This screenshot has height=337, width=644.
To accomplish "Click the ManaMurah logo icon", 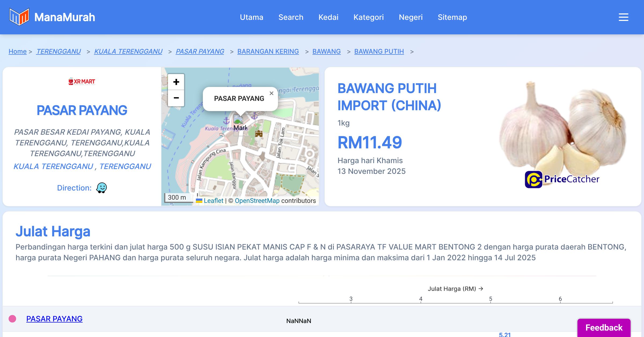I will click(x=19, y=17).
